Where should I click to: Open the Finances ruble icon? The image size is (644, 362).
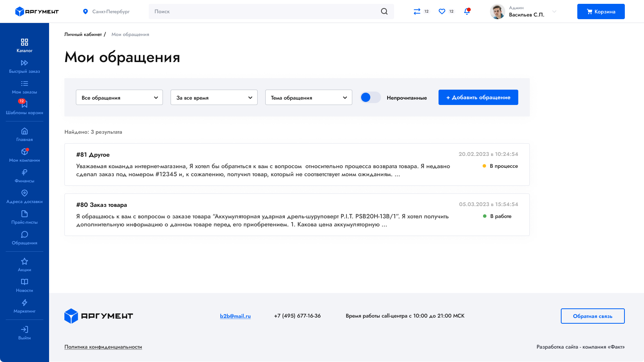coord(25,172)
